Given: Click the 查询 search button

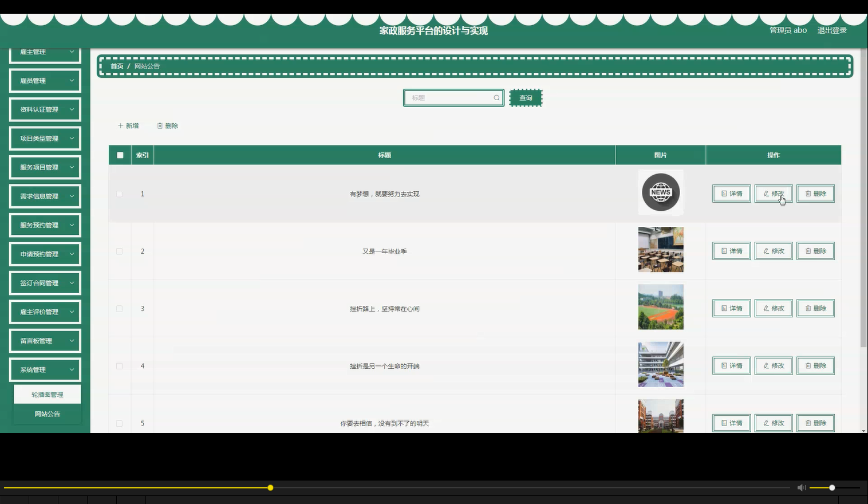Looking at the screenshot, I should (526, 98).
